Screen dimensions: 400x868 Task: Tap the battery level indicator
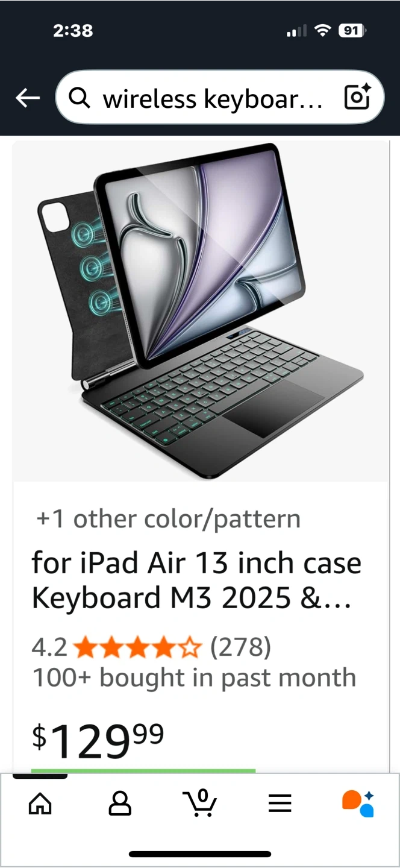pyautogui.click(x=353, y=30)
